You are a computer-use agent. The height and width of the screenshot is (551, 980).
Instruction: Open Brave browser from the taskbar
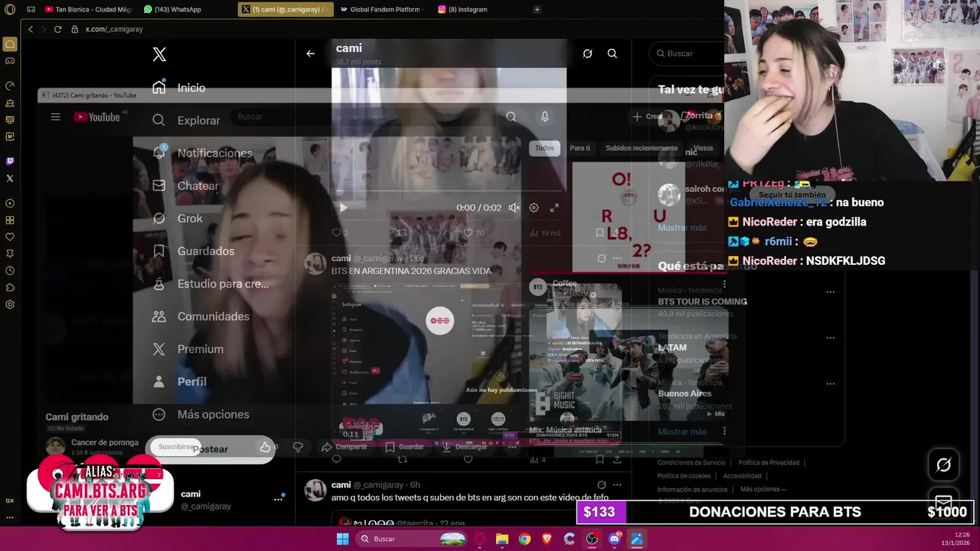click(547, 539)
